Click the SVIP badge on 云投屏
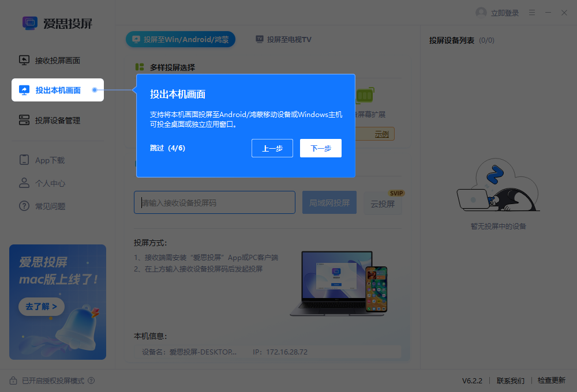577x392 pixels. (x=396, y=193)
